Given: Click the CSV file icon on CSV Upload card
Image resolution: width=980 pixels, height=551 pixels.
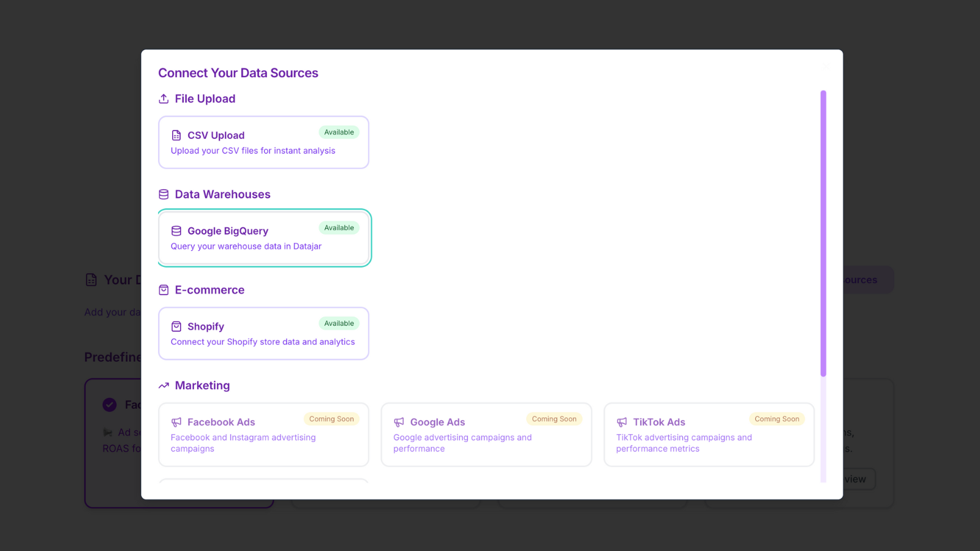Looking at the screenshot, I should [177, 135].
